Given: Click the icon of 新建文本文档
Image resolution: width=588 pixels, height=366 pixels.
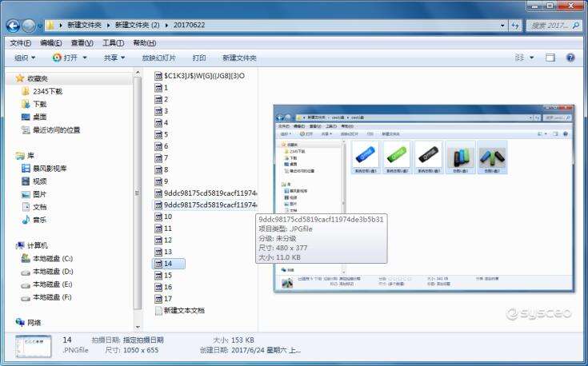Looking at the screenshot, I should click(x=158, y=311).
